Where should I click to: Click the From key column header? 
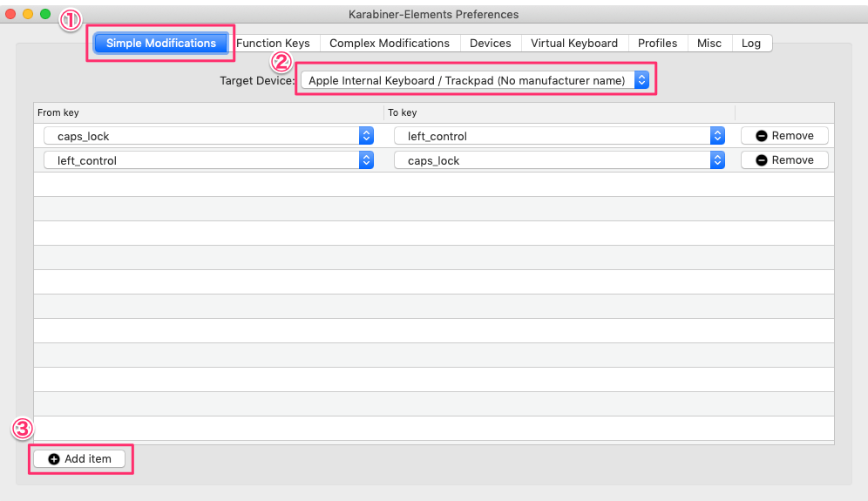click(x=208, y=112)
